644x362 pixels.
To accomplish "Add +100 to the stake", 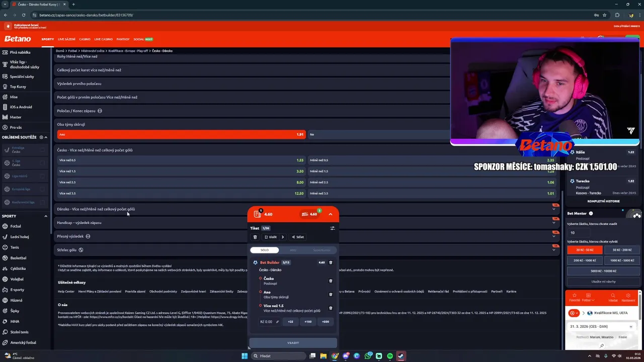I will pyautogui.click(x=308, y=322).
